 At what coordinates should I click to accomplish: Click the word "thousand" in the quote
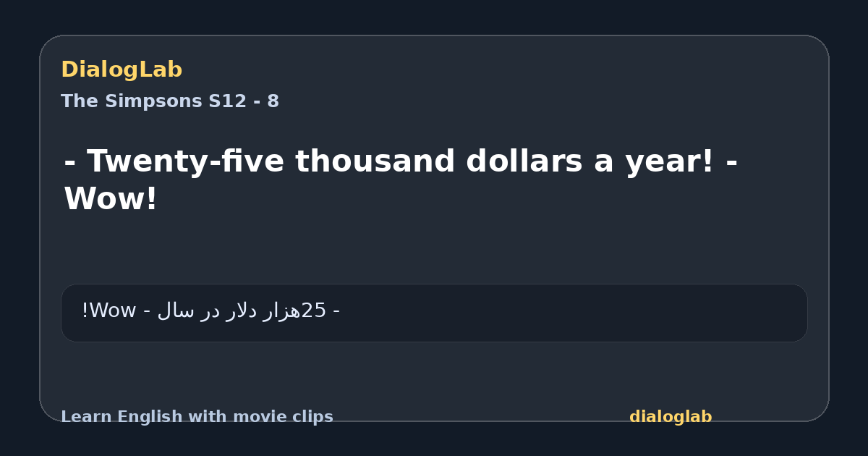375,162
